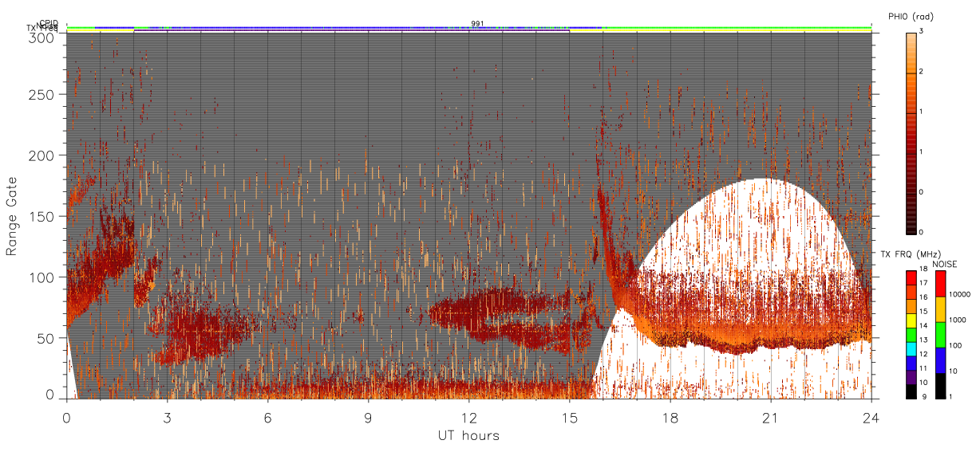This screenshot has width=980, height=452.
Task: Click the 'Range Gate' axis title
Action: point(11,216)
